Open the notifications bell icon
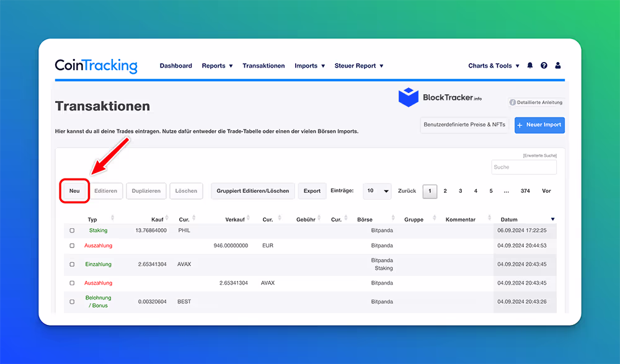Viewport: 620px width, 364px height. 530,66
